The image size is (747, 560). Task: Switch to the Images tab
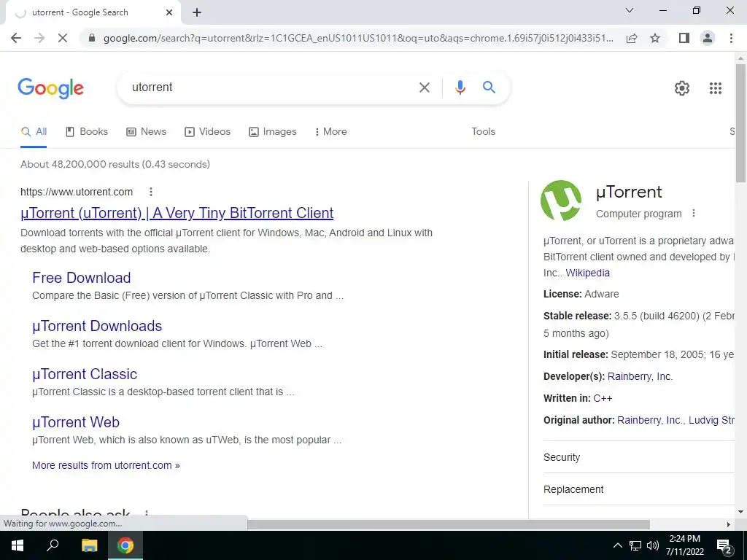coord(273,132)
